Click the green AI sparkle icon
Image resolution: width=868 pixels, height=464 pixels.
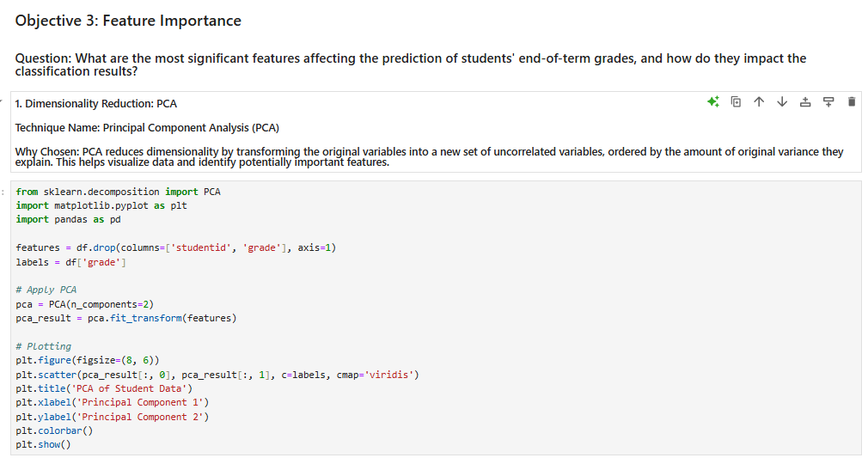(x=712, y=102)
